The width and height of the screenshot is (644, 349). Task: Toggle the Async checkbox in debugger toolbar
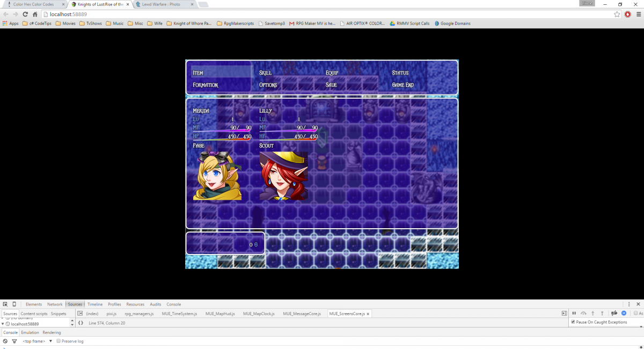[x=635, y=313]
